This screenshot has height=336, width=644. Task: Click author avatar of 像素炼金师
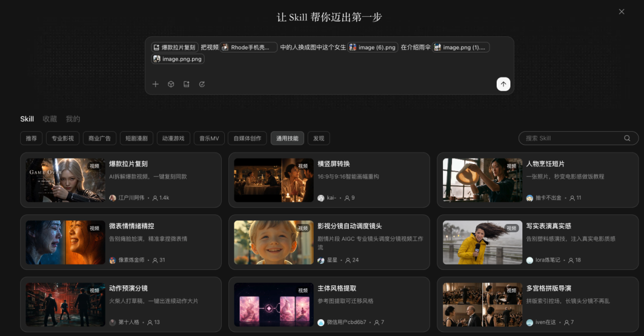click(113, 260)
